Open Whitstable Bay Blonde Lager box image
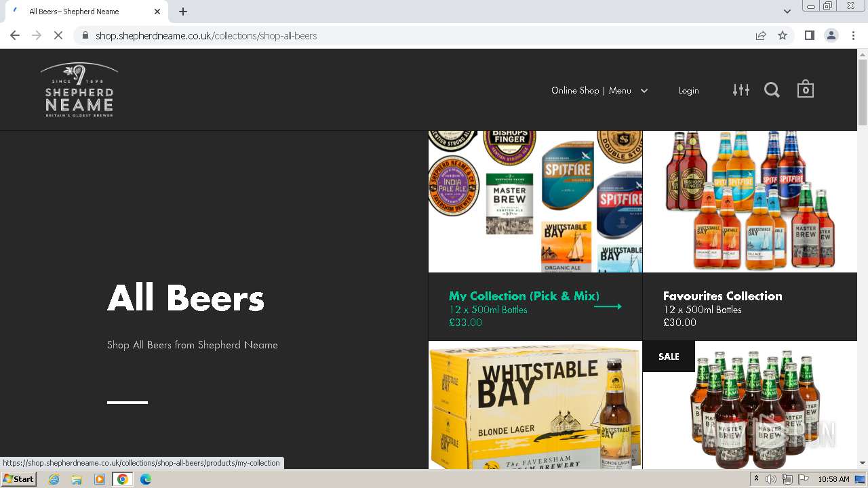 (535, 405)
